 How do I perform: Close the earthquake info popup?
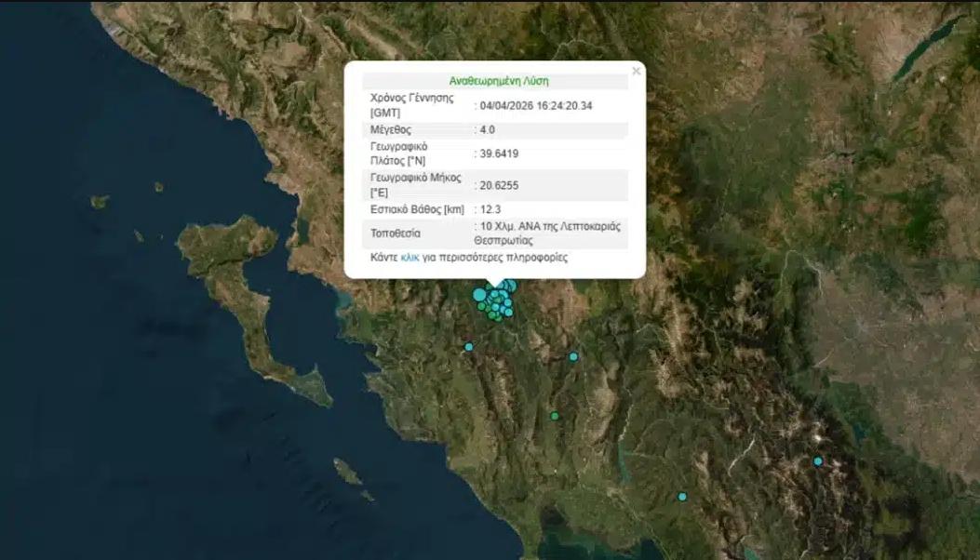coord(637,71)
